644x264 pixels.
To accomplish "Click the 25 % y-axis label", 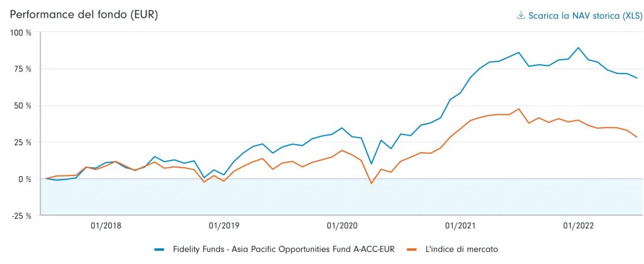I will point(22,142).
